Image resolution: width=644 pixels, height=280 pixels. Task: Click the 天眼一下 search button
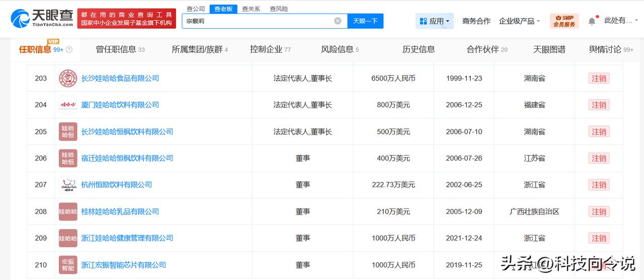[365, 21]
